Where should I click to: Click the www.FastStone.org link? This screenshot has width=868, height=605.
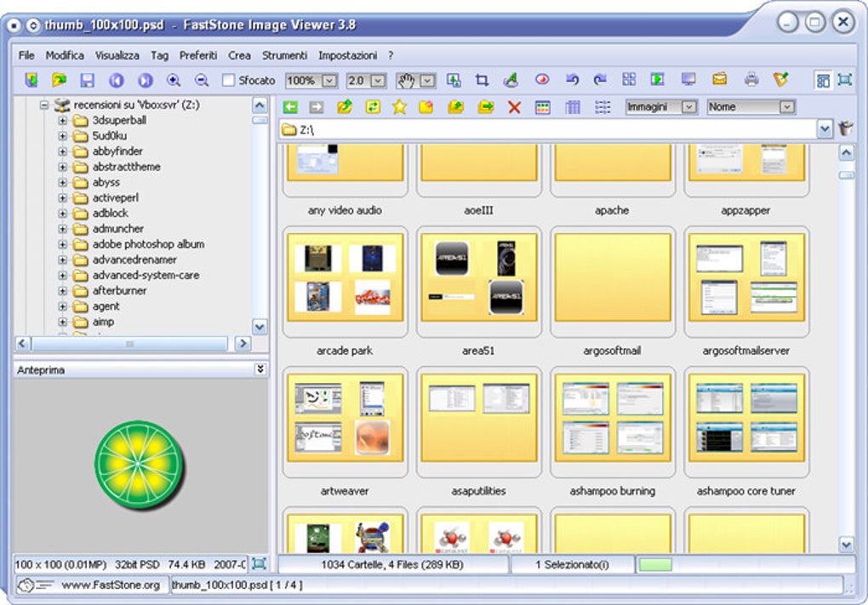click(x=110, y=585)
